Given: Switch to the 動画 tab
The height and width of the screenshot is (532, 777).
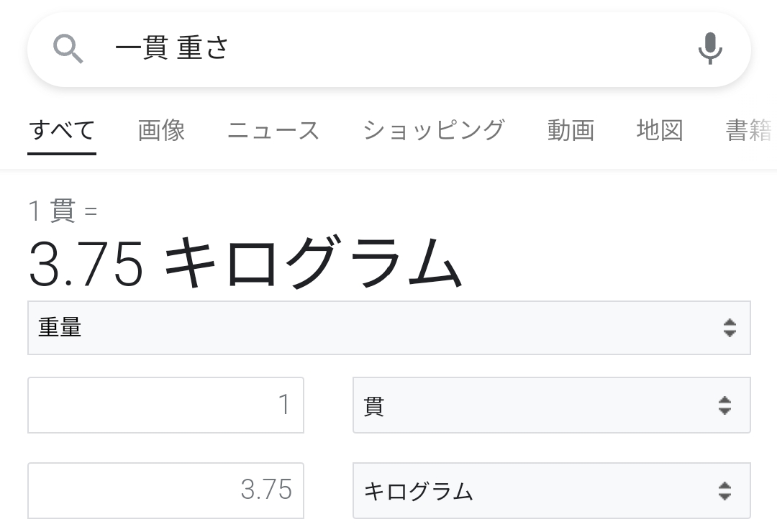Looking at the screenshot, I should pyautogui.click(x=571, y=131).
